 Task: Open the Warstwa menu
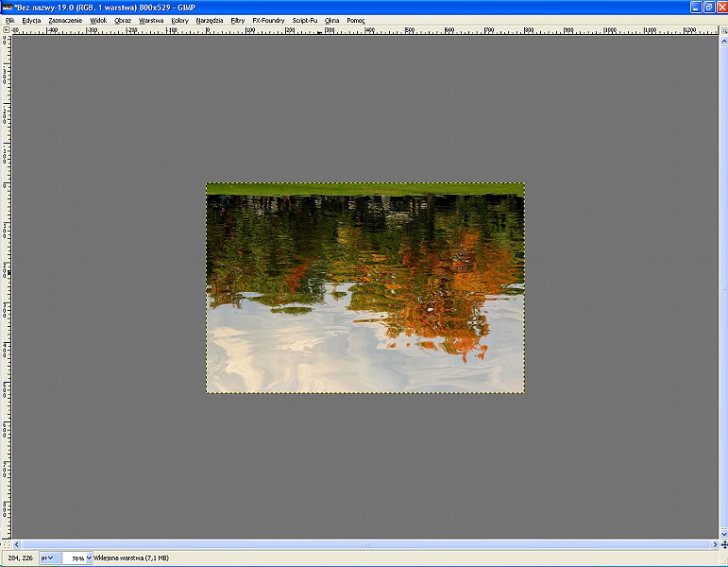tap(151, 20)
